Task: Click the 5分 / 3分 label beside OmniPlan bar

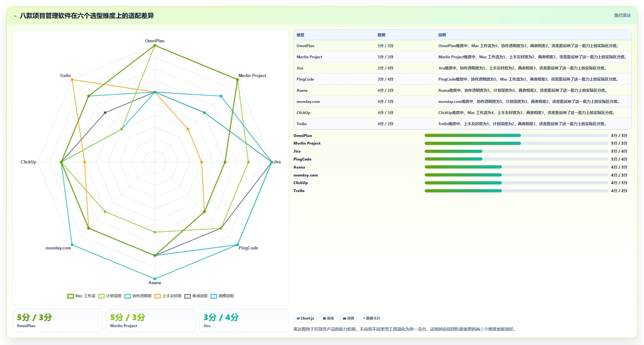Action: pyautogui.click(x=619, y=135)
